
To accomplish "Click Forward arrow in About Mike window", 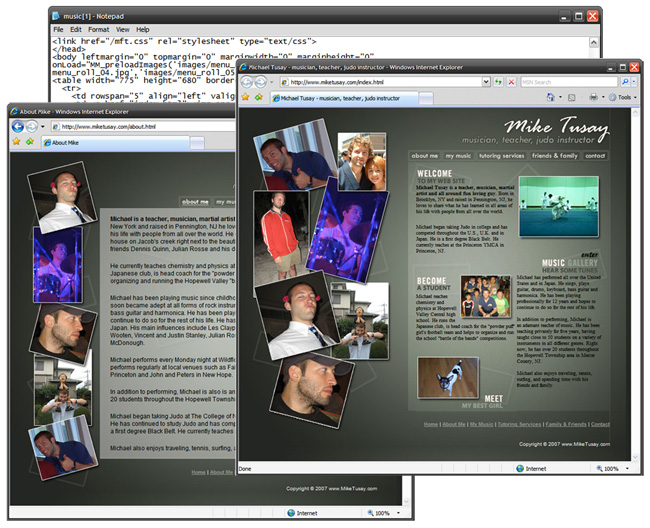I will coord(32,126).
